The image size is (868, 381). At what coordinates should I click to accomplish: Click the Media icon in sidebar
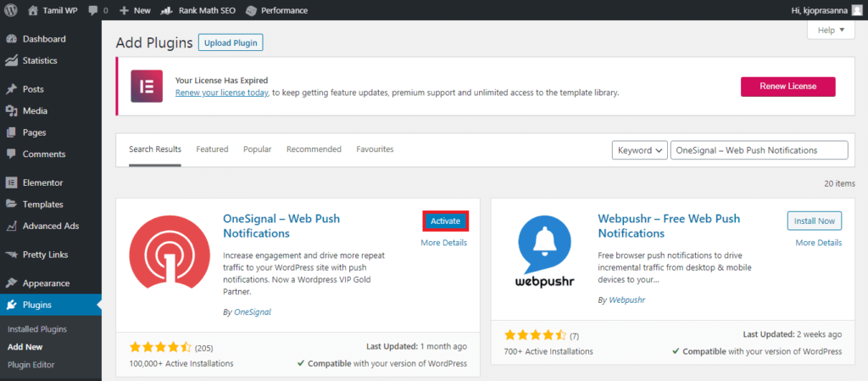point(11,111)
